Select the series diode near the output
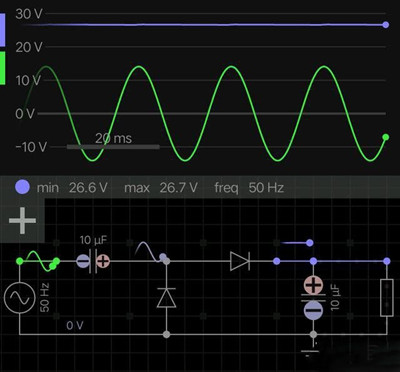Image resolution: width=400 pixels, height=372 pixels. [240, 261]
